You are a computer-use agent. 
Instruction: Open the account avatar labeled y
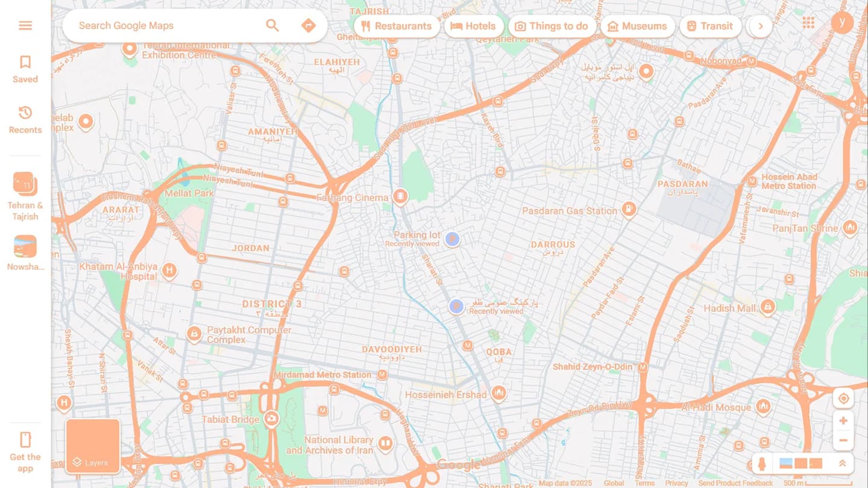[842, 23]
